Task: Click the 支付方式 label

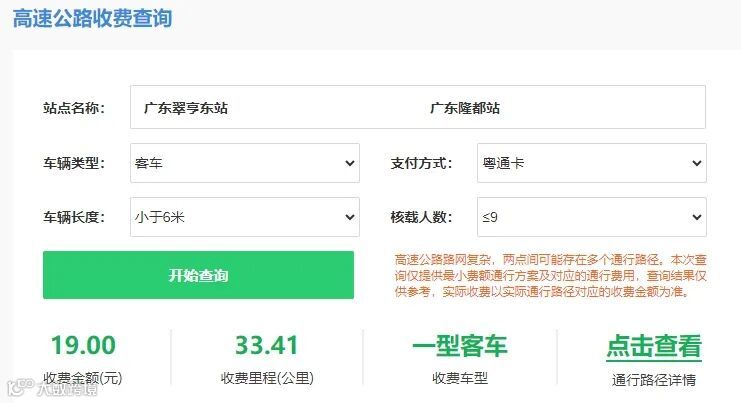Action: 421,163
